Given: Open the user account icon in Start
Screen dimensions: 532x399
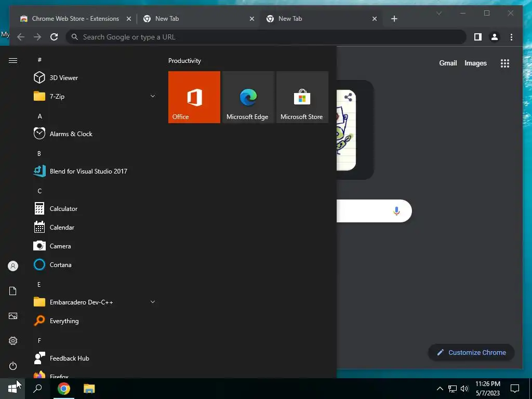Looking at the screenshot, I should click(13, 266).
